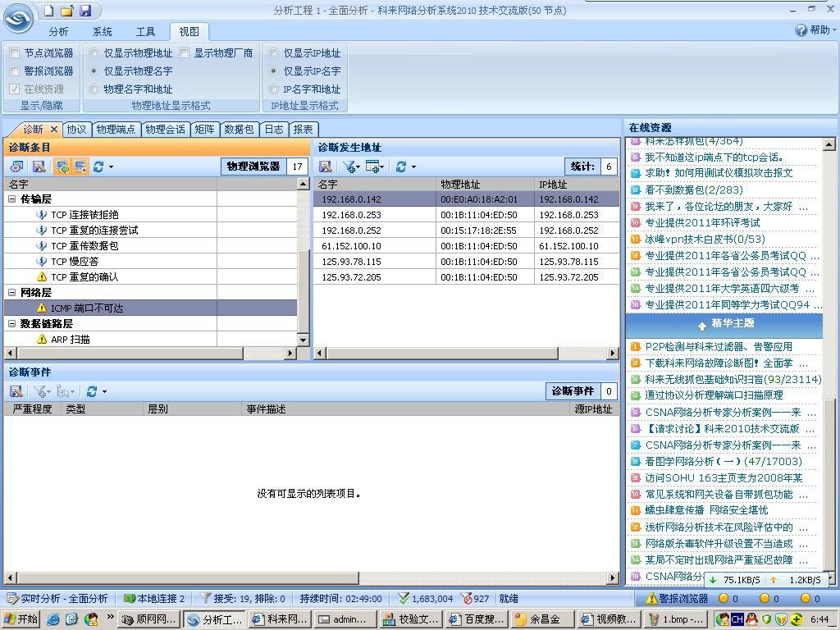840x630 pixels.
Task: Open the P2P检测与科来过滤器 forum link
Action: 718,347
